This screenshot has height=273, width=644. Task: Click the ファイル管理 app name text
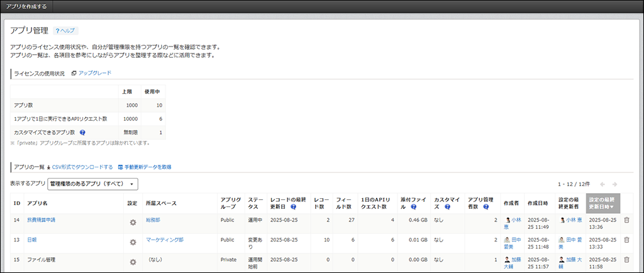[41, 259]
